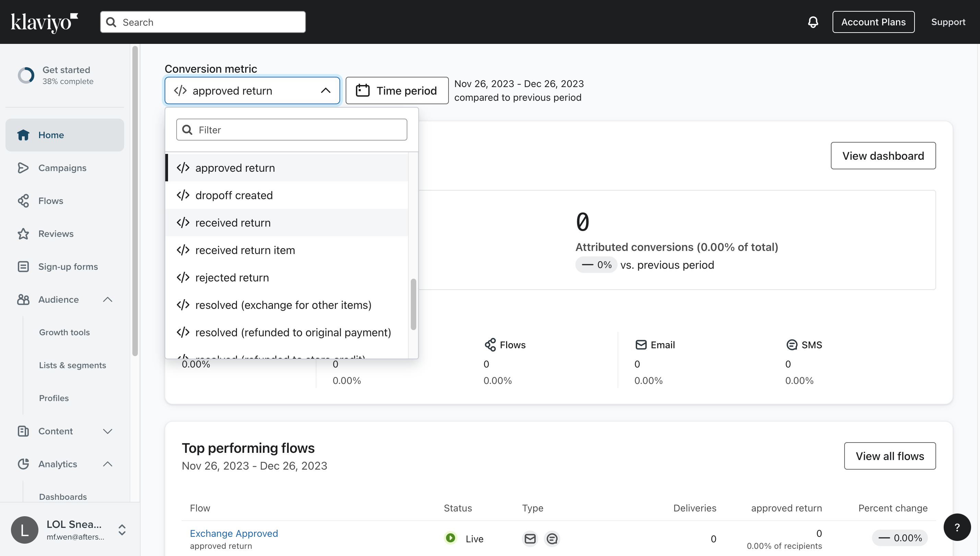
Task: Collapse the conversion metric dropdown
Action: pyautogui.click(x=325, y=90)
